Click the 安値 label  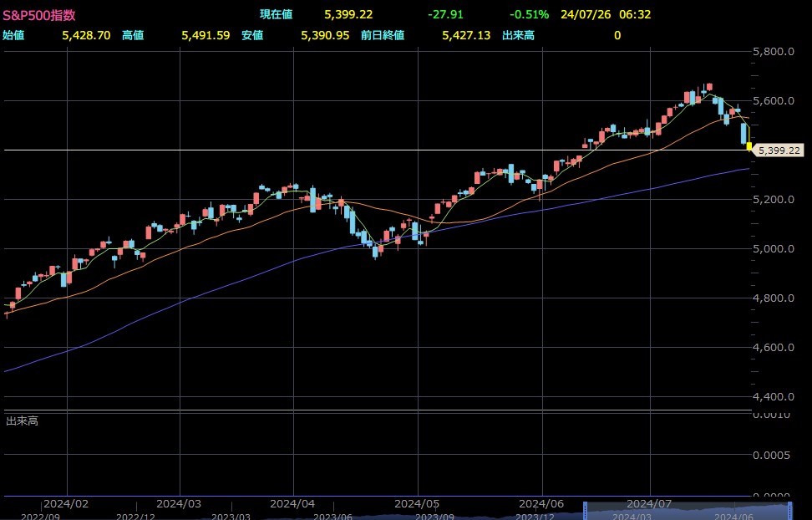(253, 35)
